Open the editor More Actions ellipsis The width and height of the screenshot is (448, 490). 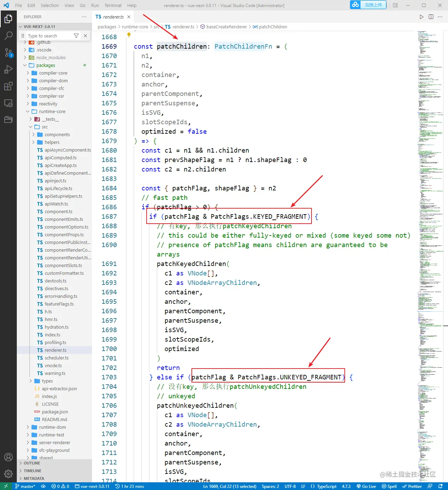pyautogui.click(x=440, y=17)
